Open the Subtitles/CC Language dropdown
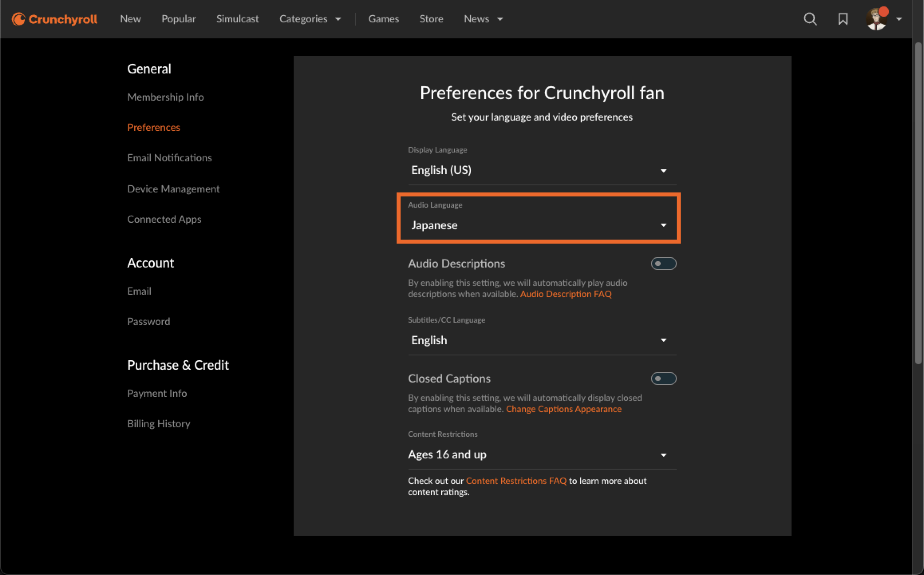The image size is (924, 575). tap(542, 340)
